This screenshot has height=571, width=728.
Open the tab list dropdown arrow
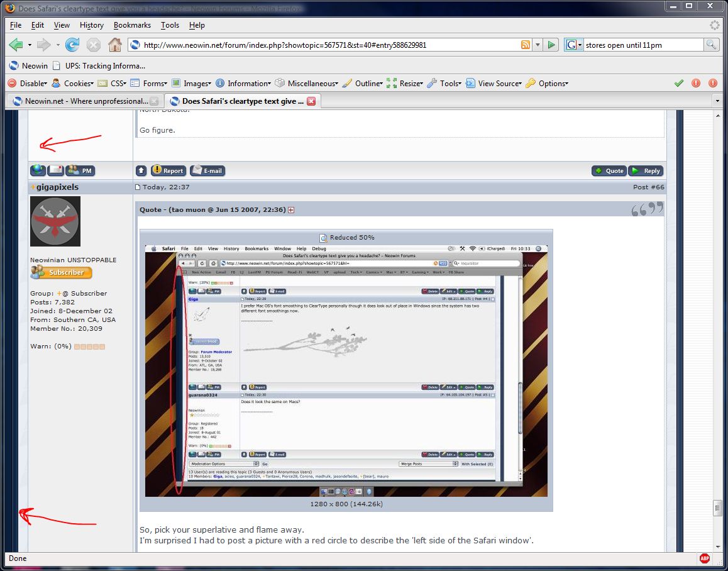717,101
